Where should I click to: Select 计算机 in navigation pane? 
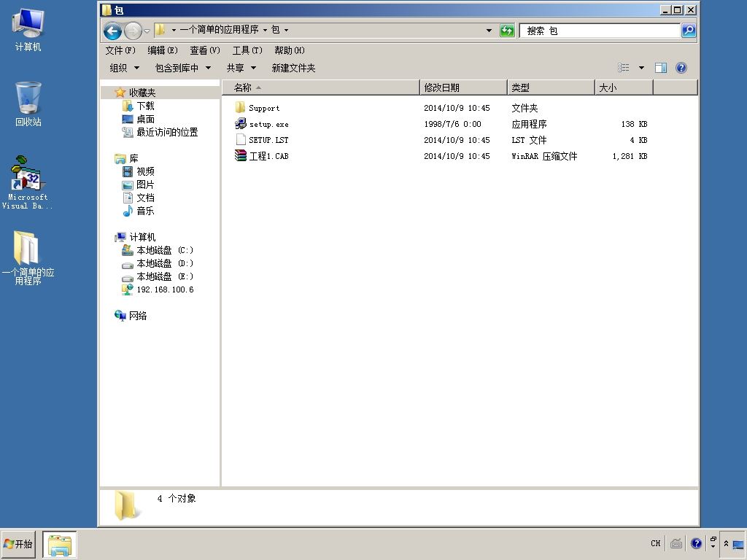pyautogui.click(x=142, y=237)
